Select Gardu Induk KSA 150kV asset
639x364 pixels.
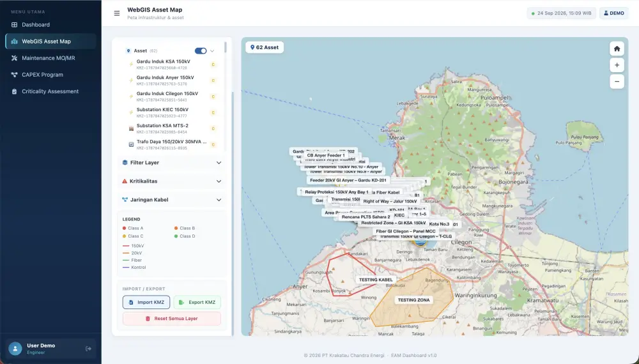(x=171, y=64)
